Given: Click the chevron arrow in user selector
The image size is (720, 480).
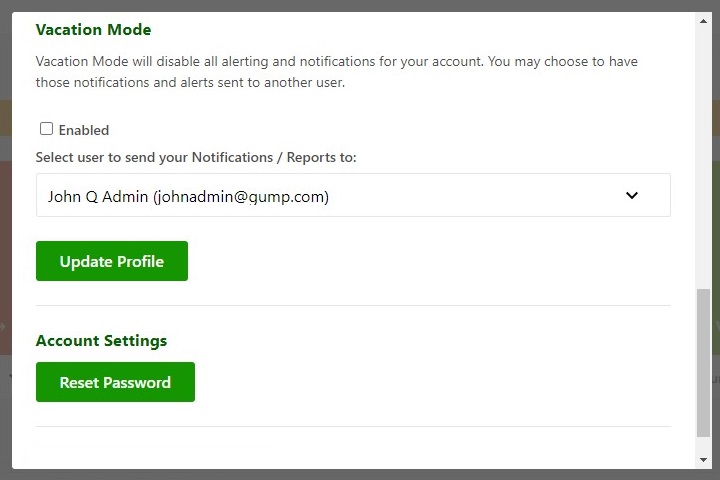Looking at the screenshot, I should coord(632,196).
